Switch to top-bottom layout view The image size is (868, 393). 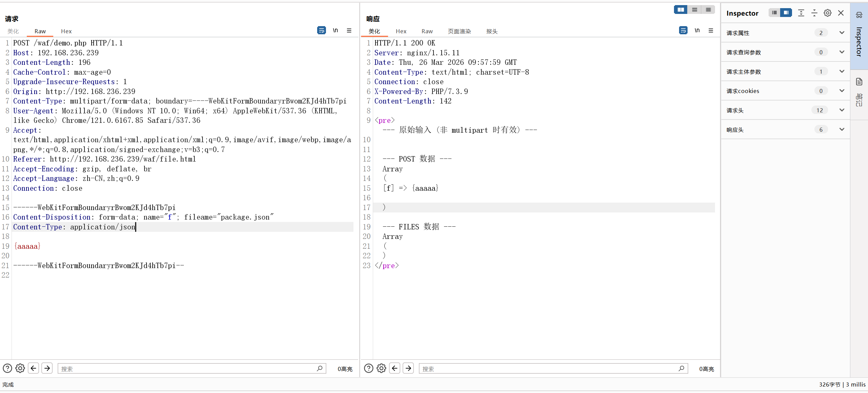tap(694, 10)
